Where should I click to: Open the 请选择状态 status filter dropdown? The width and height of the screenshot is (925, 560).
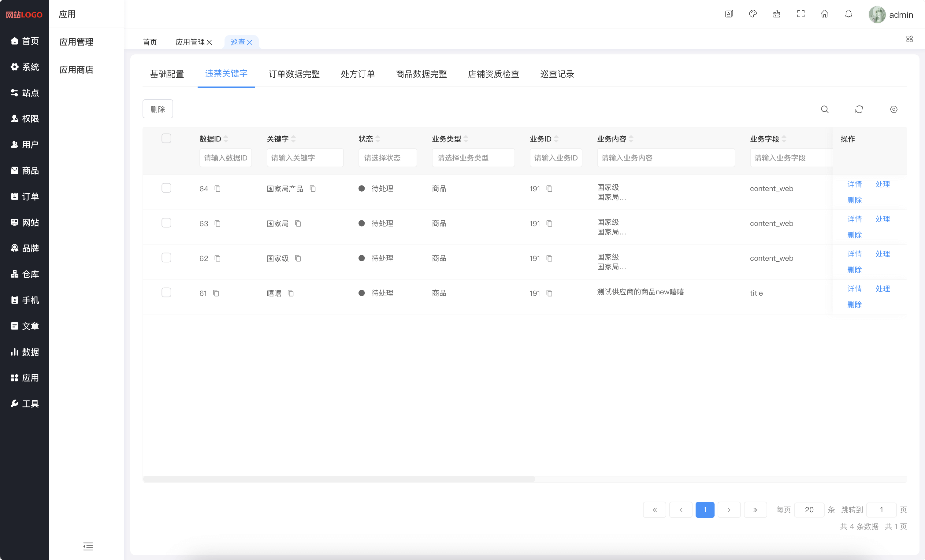pyautogui.click(x=388, y=158)
